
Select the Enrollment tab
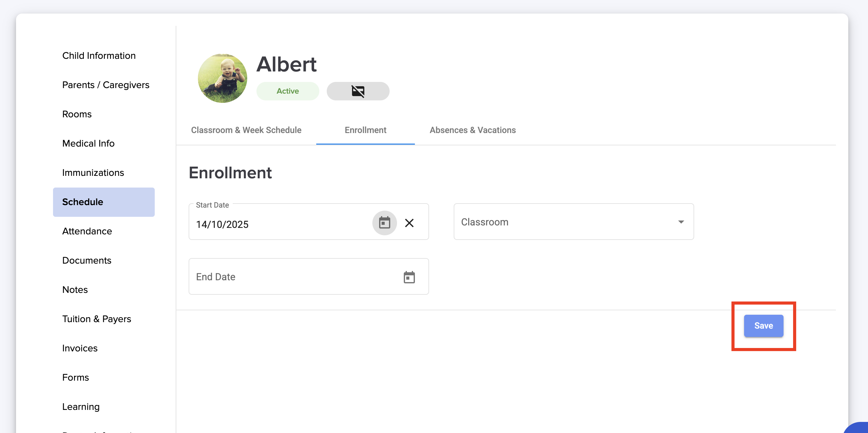click(365, 130)
